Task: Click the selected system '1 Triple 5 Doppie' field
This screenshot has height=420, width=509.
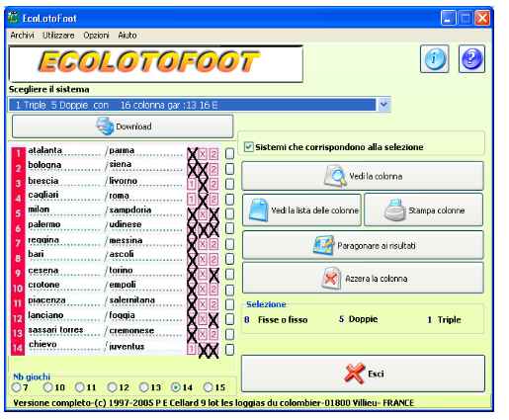Action: pos(193,105)
